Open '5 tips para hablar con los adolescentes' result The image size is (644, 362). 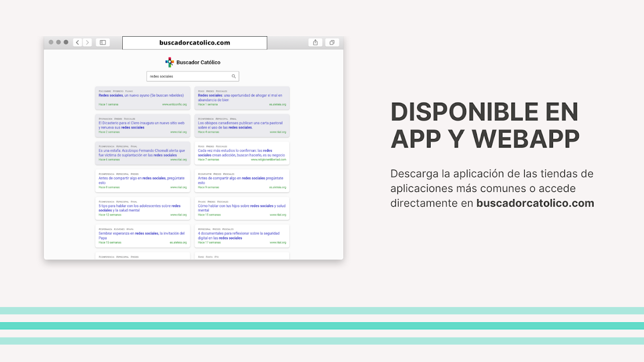point(139,208)
